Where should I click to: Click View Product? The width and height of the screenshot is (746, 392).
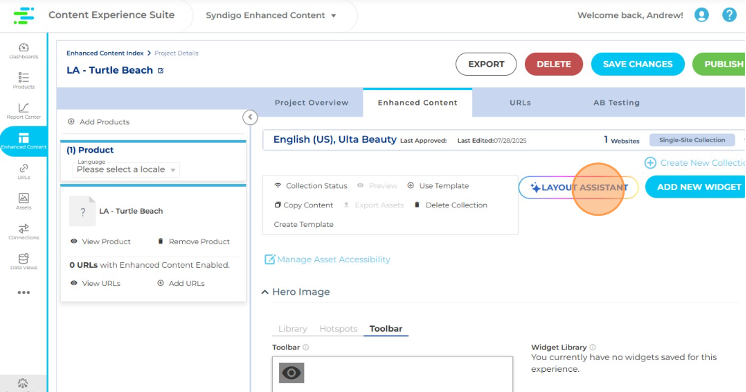click(x=100, y=242)
